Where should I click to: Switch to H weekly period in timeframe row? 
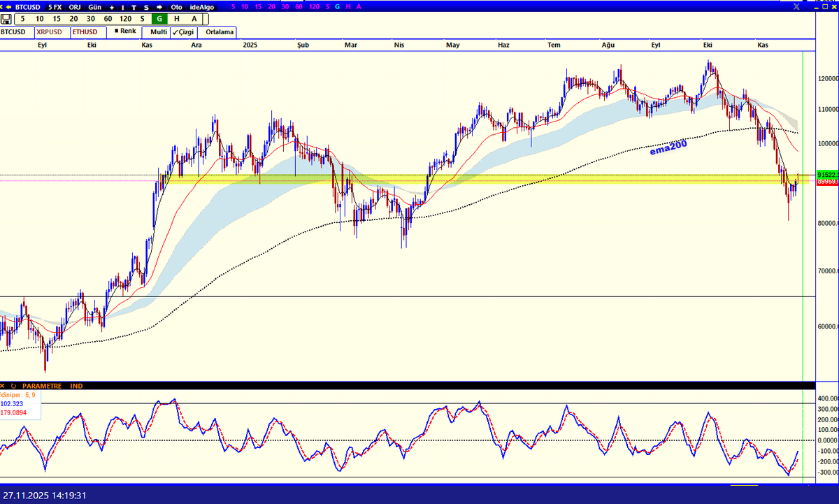tap(177, 19)
